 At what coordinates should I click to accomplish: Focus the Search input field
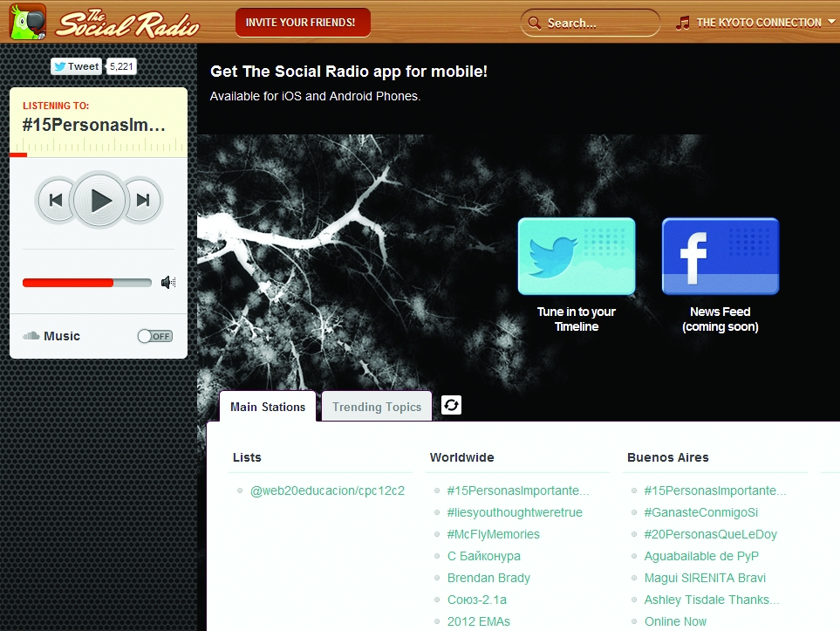pos(590,23)
